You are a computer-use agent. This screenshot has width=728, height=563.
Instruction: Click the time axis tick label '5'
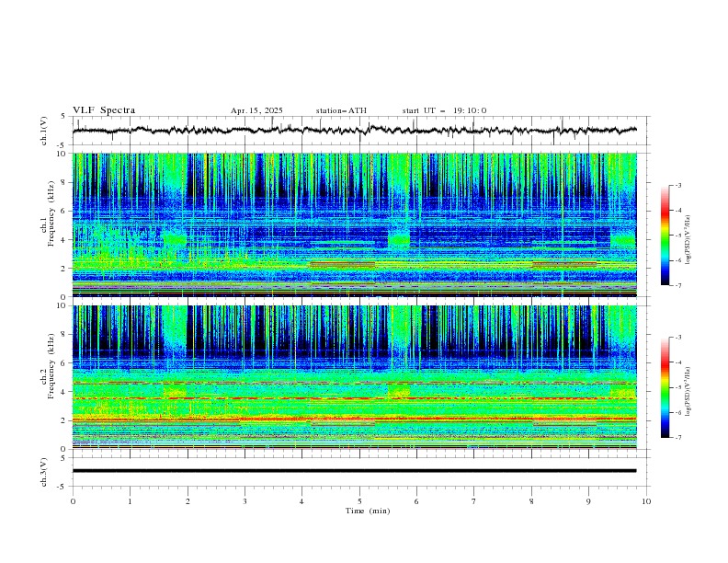pyautogui.click(x=359, y=501)
